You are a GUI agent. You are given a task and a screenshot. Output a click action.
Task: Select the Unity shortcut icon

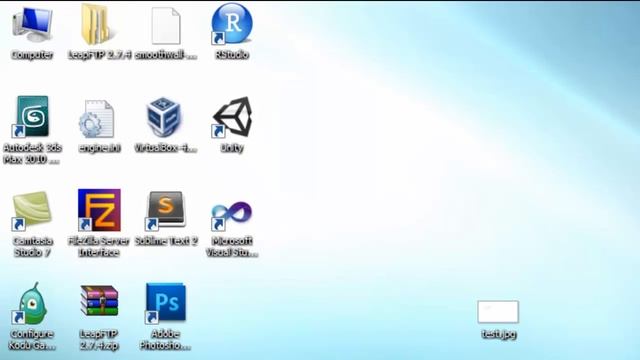coord(232,118)
